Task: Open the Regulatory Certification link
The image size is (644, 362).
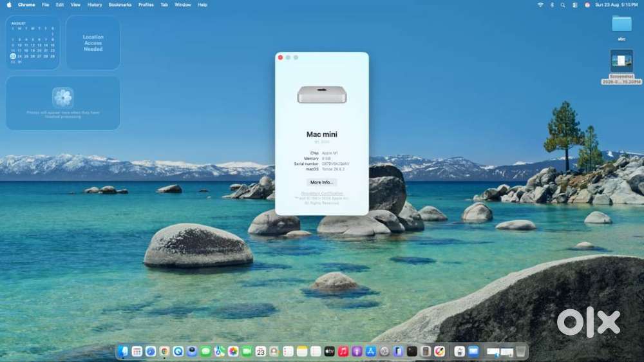Action: coord(321,193)
